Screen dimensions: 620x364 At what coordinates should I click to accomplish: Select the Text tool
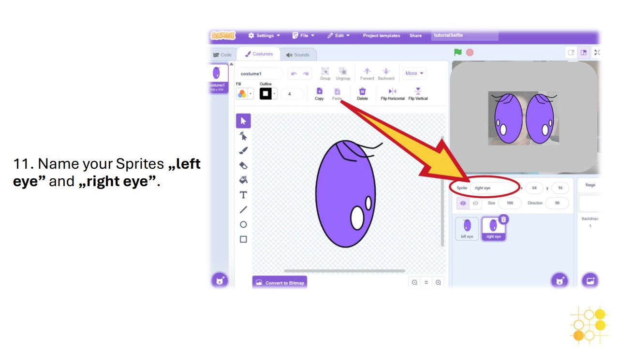(243, 195)
